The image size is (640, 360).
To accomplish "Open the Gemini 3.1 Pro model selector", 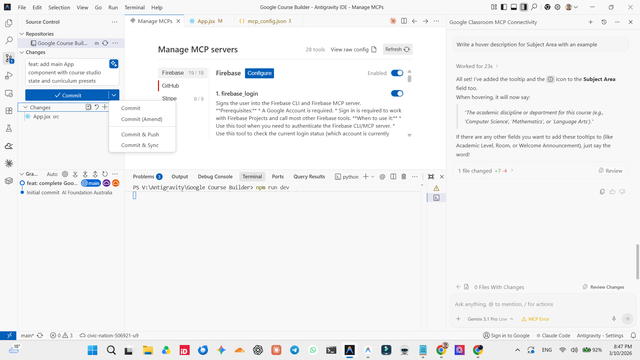I will (x=490, y=319).
